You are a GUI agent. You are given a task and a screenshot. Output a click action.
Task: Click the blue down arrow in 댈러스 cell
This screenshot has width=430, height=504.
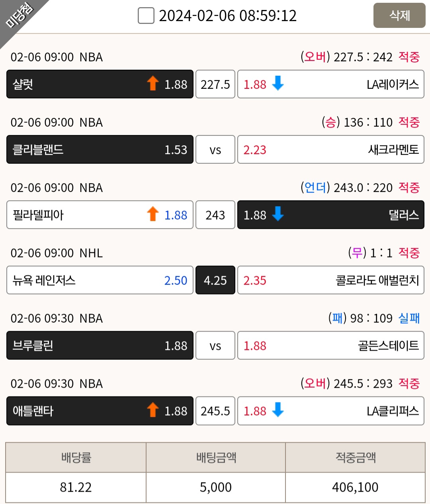(278, 214)
